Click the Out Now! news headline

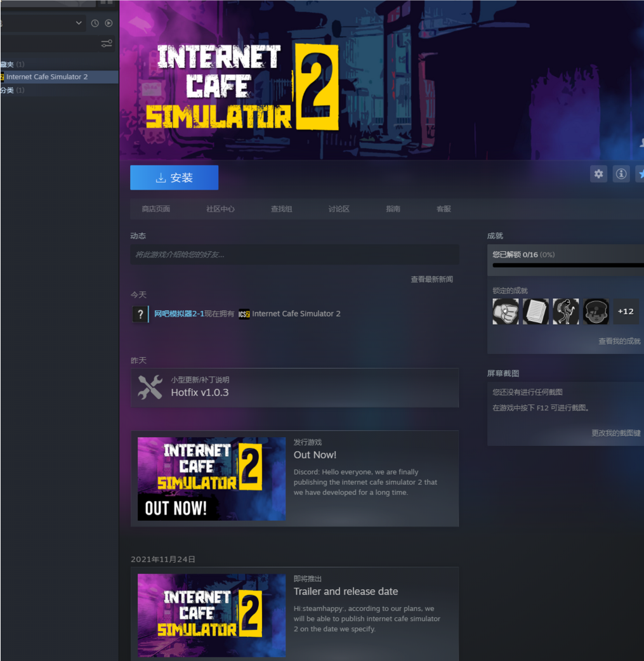(315, 455)
